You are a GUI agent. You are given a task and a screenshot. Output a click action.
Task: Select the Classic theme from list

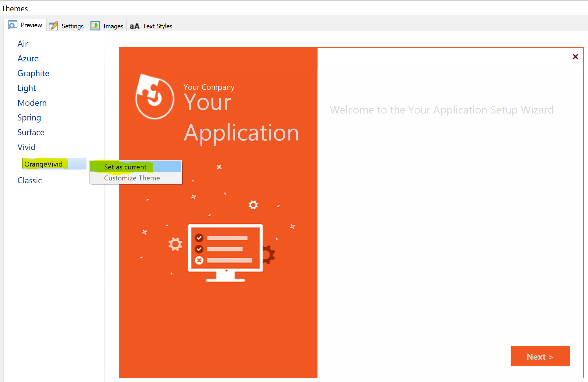pos(29,180)
